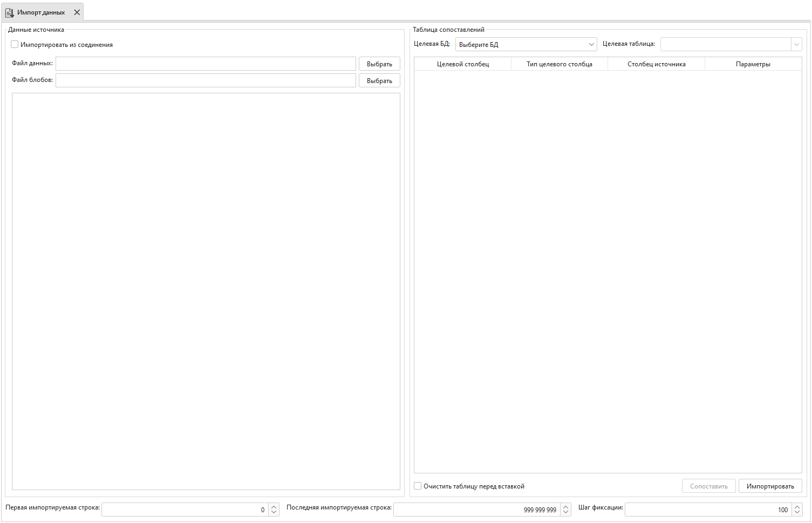Viewport: 812px width, 523px height.
Task: Click the Параметры column header
Action: [x=753, y=64]
